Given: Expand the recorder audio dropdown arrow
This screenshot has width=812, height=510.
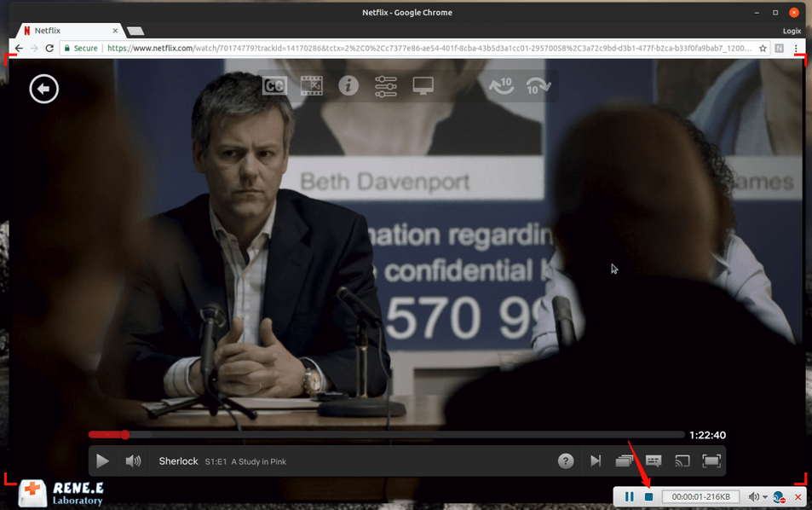Looking at the screenshot, I should pos(765,497).
